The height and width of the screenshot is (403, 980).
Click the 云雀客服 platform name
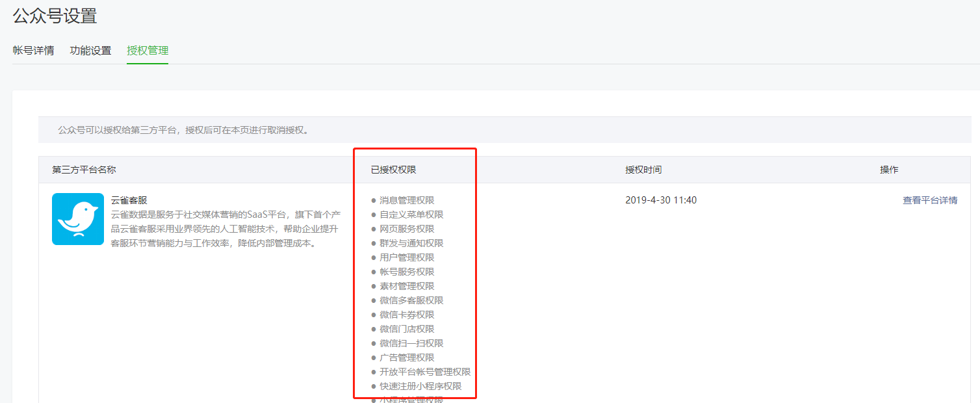pos(129,200)
